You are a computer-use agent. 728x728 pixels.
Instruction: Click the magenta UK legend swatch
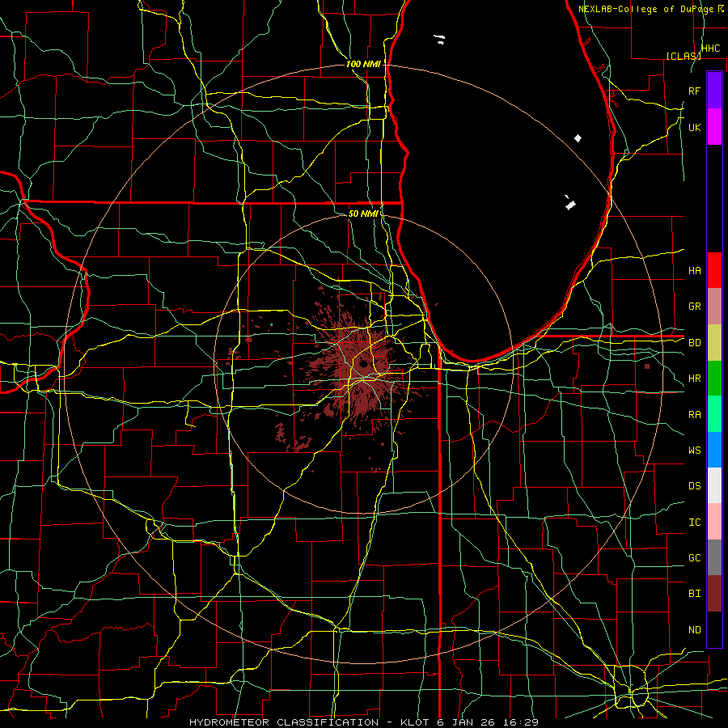pyautogui.click(x=714, y=127)
